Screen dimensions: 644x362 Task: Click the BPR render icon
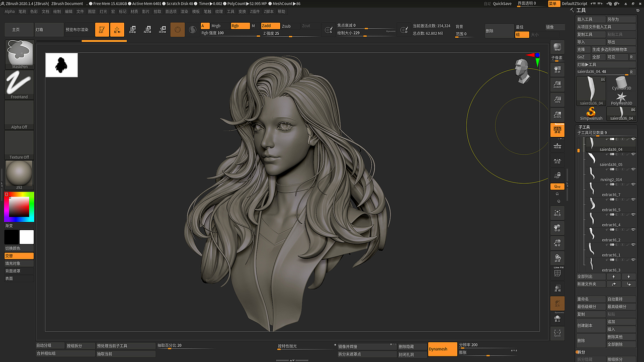coord(557,47)
